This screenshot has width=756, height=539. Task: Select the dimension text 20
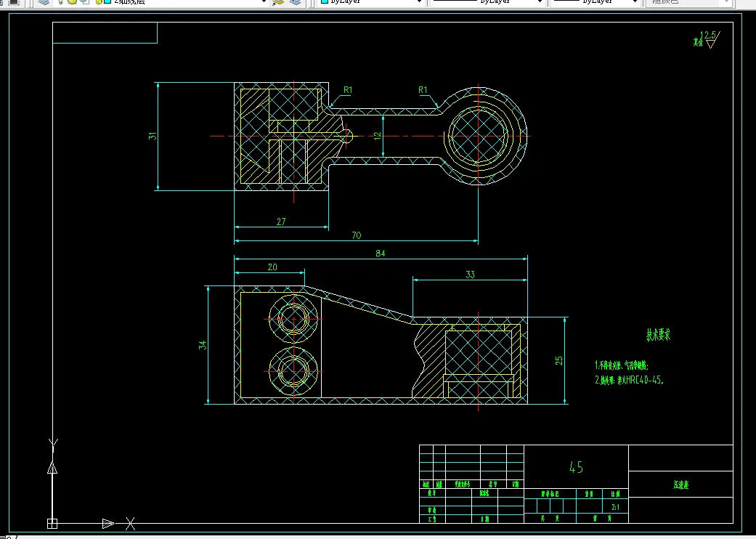tap(272, 267)
